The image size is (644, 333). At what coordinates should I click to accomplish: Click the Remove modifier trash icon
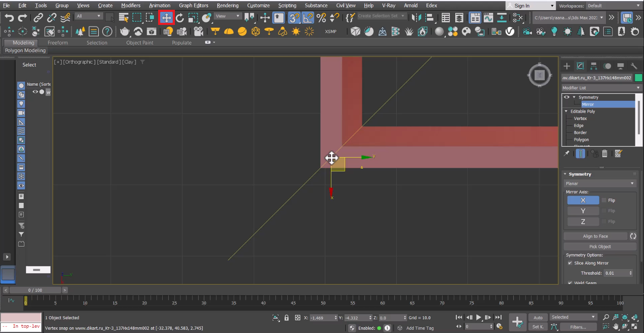(x=605, y=153)
